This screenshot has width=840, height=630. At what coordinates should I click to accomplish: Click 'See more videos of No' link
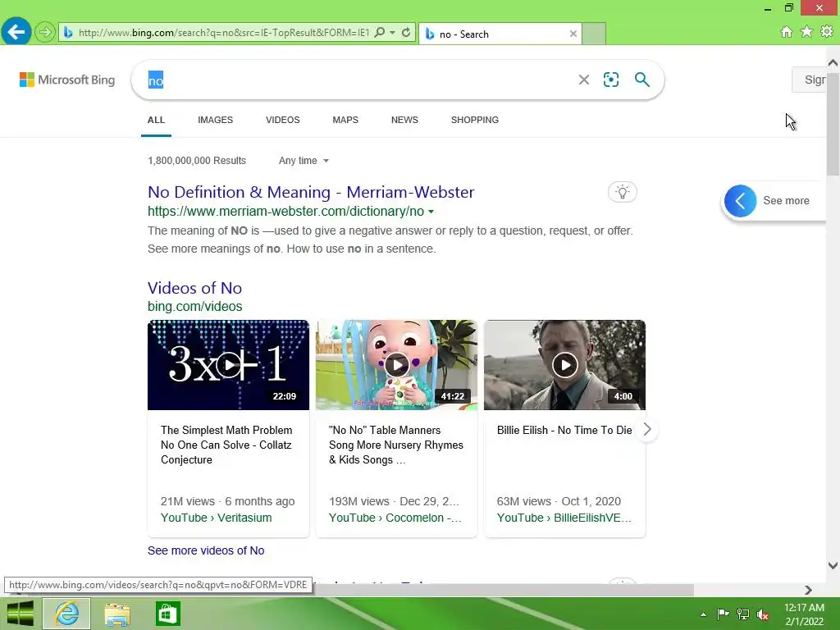tap(206, 550)
